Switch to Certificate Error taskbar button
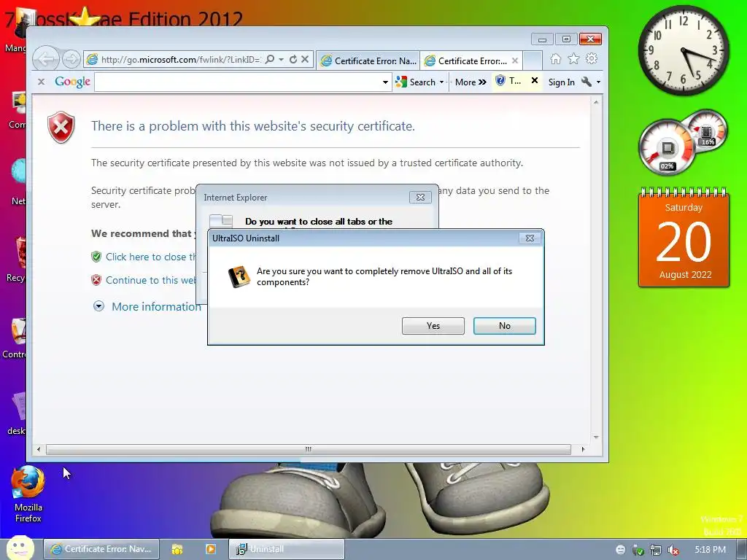The image size is (747, 560). [x=101, y=549]
